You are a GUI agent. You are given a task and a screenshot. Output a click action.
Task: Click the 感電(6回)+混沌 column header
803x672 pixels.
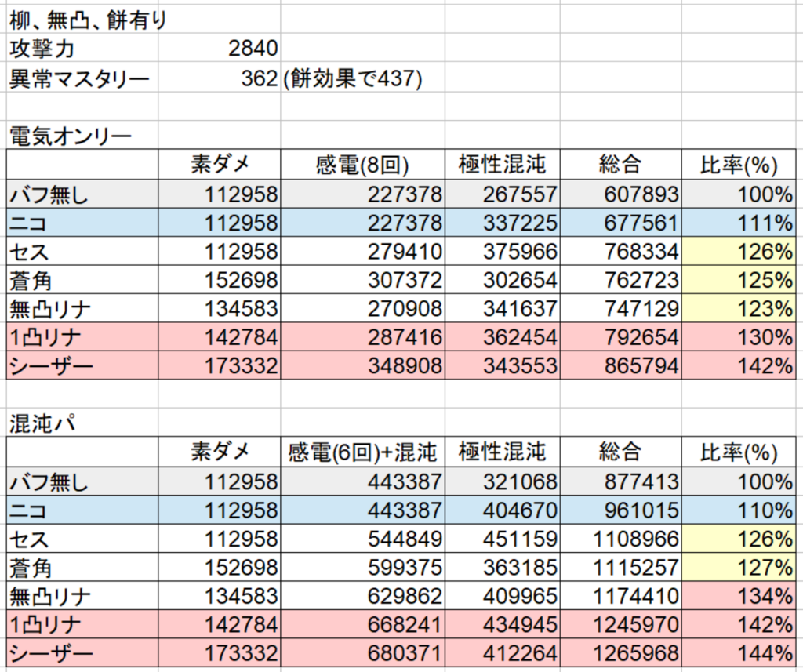coord(363,452)
